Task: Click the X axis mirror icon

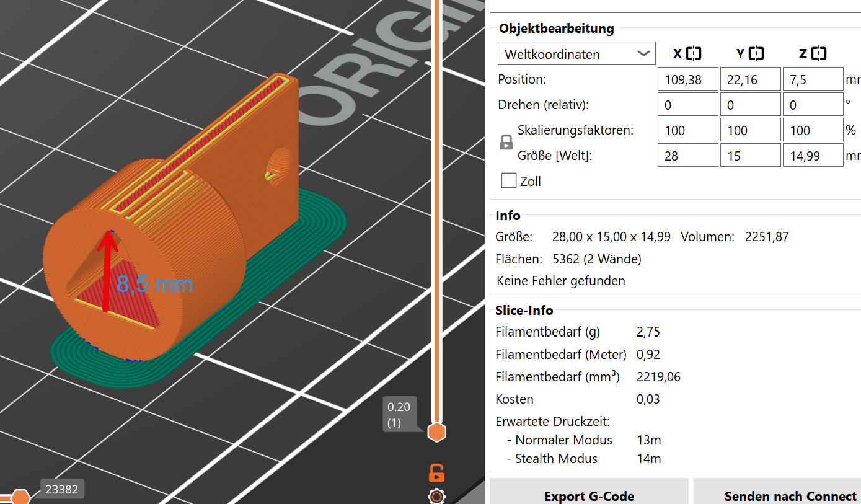Action: coord(694,54)
